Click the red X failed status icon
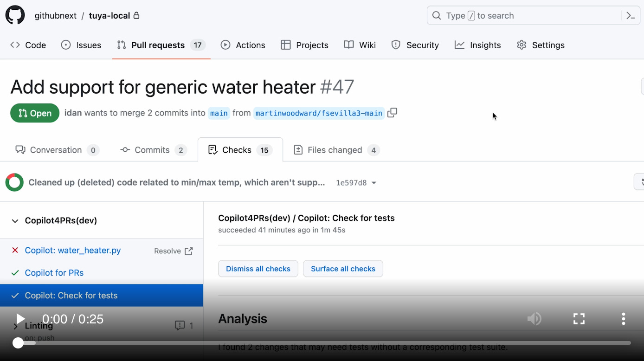This screenshot has height=361, width=644. (15, 251)
